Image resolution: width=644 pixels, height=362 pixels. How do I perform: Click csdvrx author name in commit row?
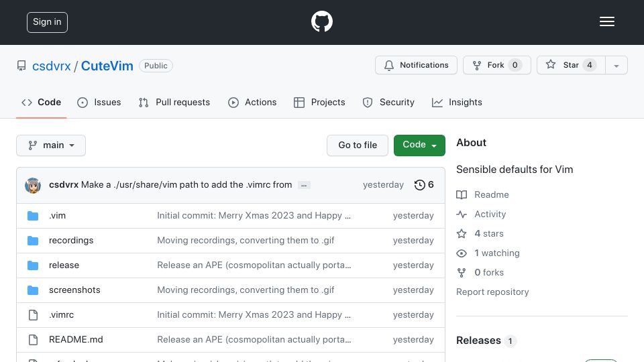64,185
